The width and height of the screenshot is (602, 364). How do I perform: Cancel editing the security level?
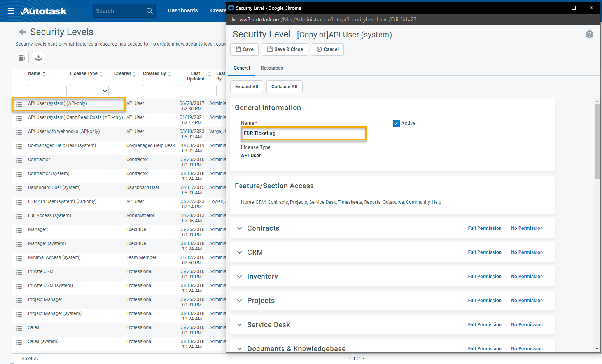pyautogui.click(x=327, y=49)
